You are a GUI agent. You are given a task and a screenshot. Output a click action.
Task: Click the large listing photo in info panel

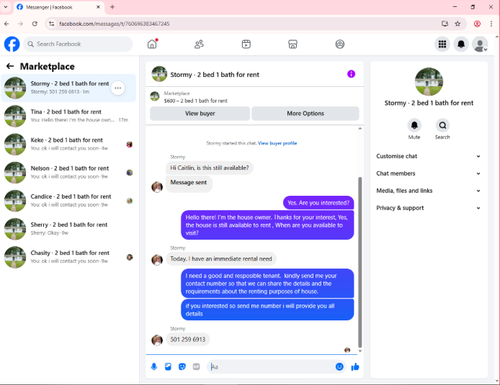pos(429,82)
